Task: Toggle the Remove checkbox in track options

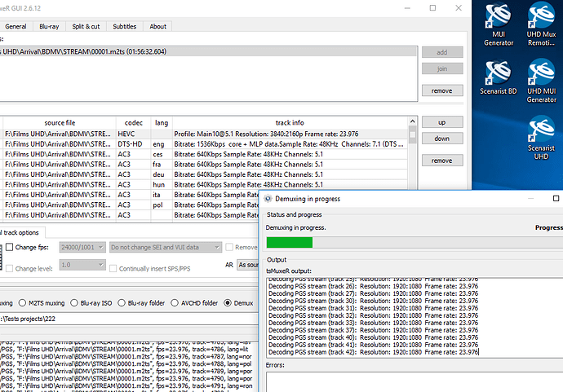Action: [x=229, y=247]
